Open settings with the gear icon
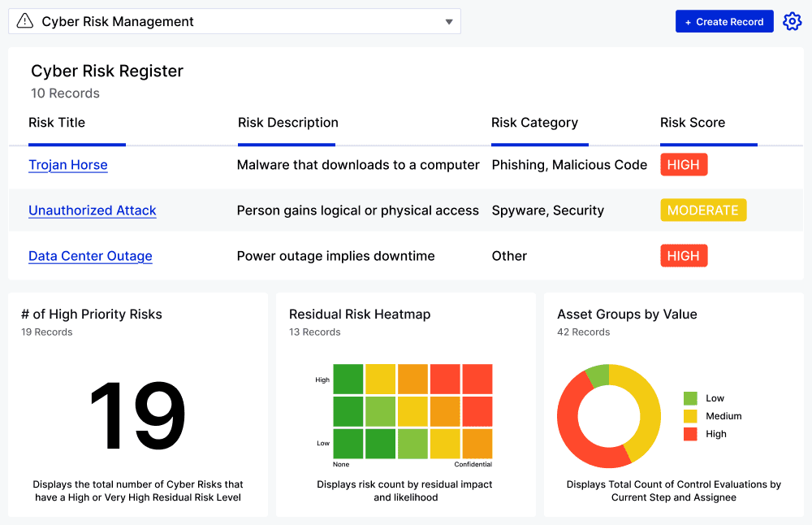Screen dimensions: 812x525 coord(792,21)
